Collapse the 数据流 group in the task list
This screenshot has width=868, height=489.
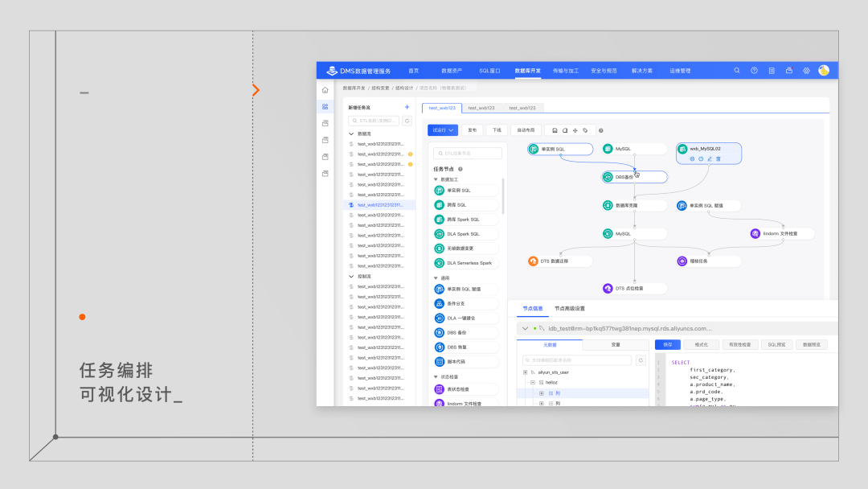[351, 134]
